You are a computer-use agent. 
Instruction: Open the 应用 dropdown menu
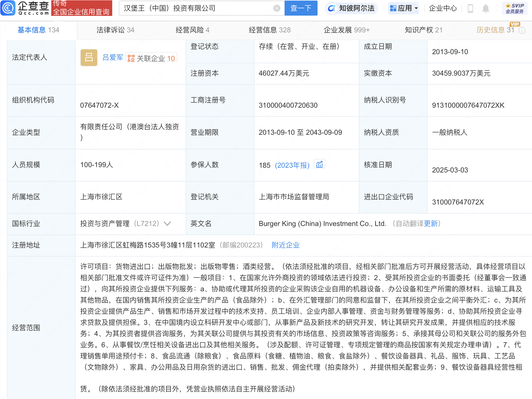tap(404, 8)
